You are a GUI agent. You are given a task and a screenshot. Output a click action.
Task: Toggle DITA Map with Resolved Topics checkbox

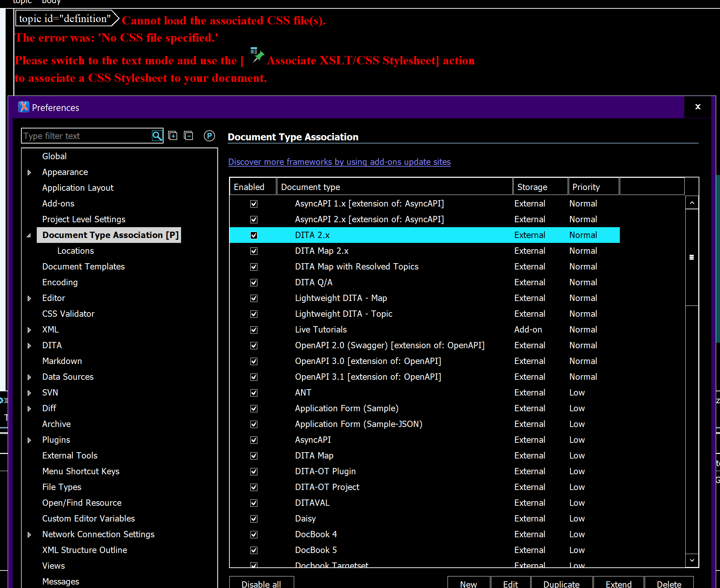[x=254, y=267]
